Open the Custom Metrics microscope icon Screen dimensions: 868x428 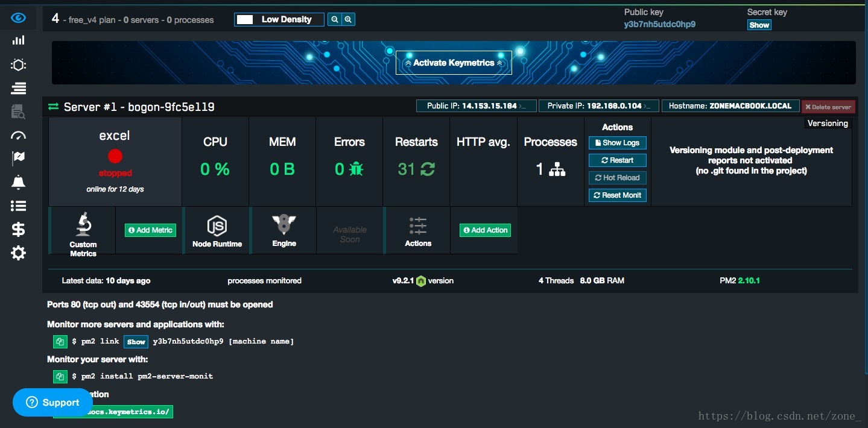pyautogui.click(x=83, y=224)
